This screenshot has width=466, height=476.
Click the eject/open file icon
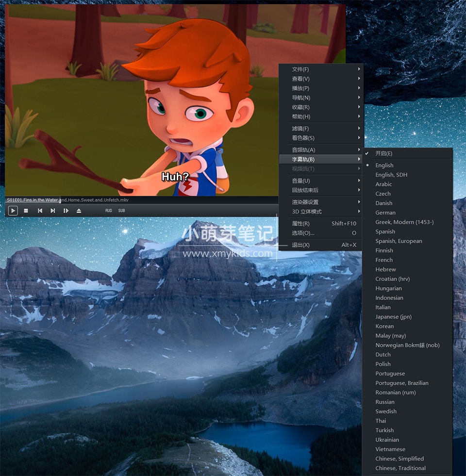[79, 211]
